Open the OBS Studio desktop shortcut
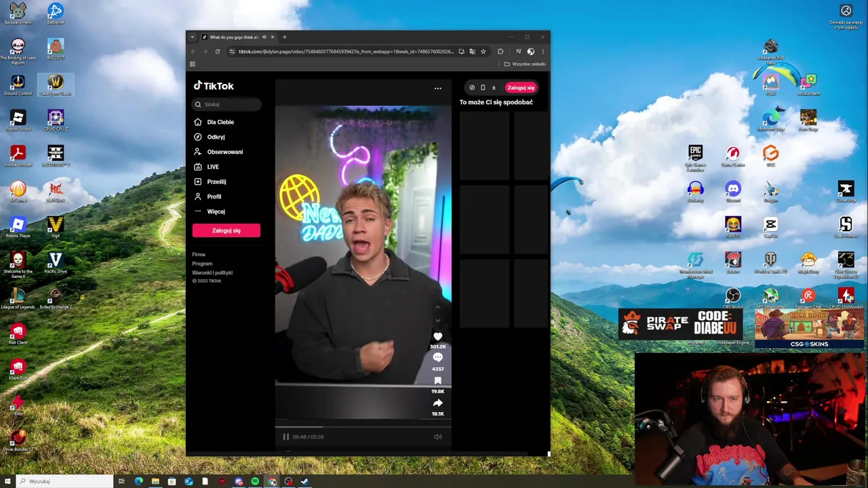The width and height of the screenshot is (868, 488). [733, 298]
